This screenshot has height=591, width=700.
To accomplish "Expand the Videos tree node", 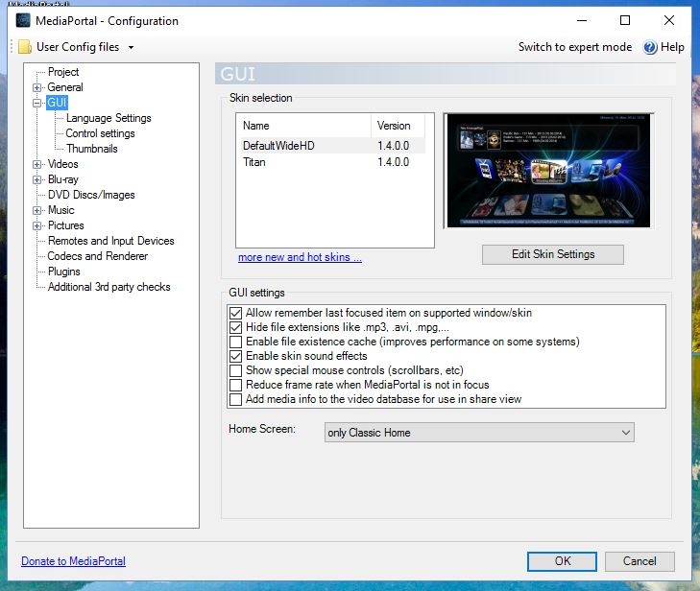I will click(37, 164).
